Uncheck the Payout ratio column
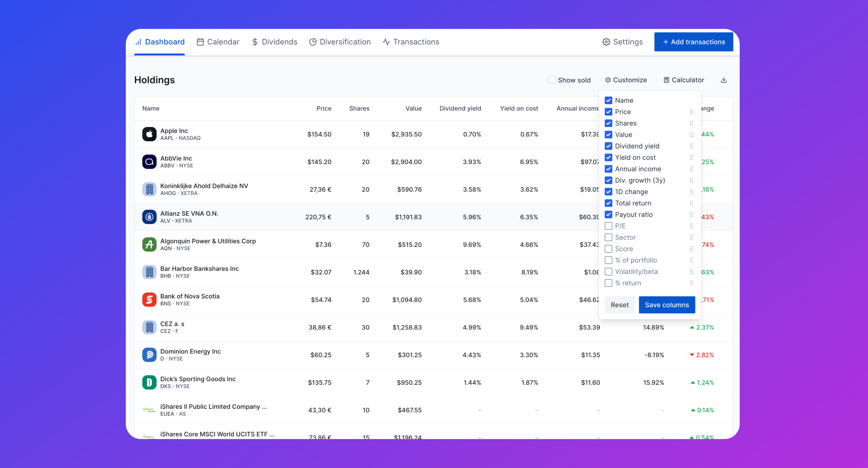This screenshot has height=468, width=868. (x=608, y=214)
